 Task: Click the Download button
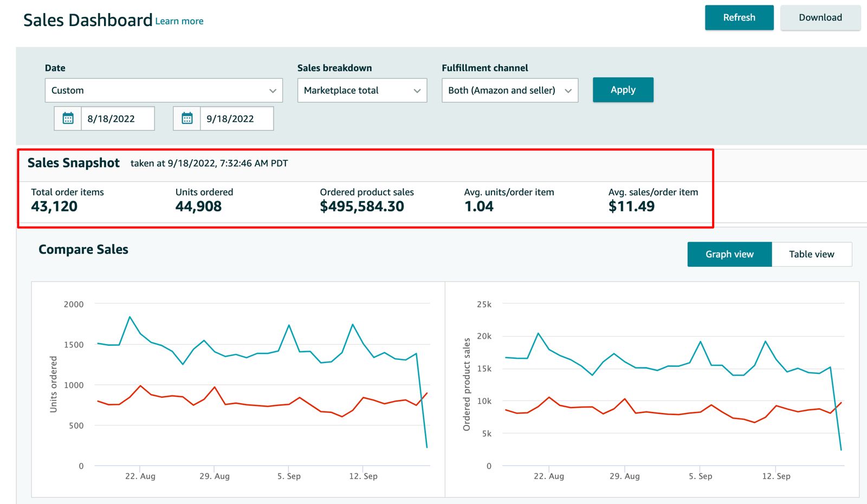point(820,17)
